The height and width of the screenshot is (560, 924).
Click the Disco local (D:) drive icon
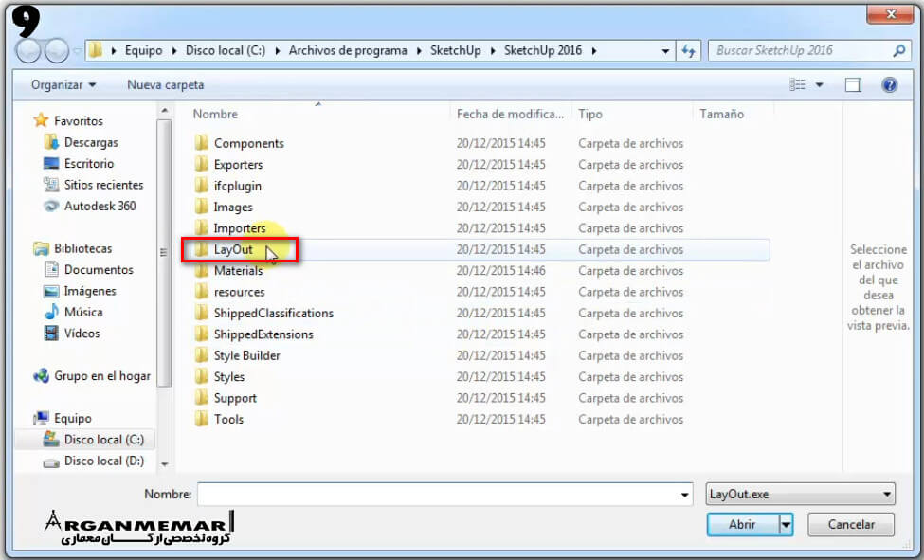tap(51, 461)
